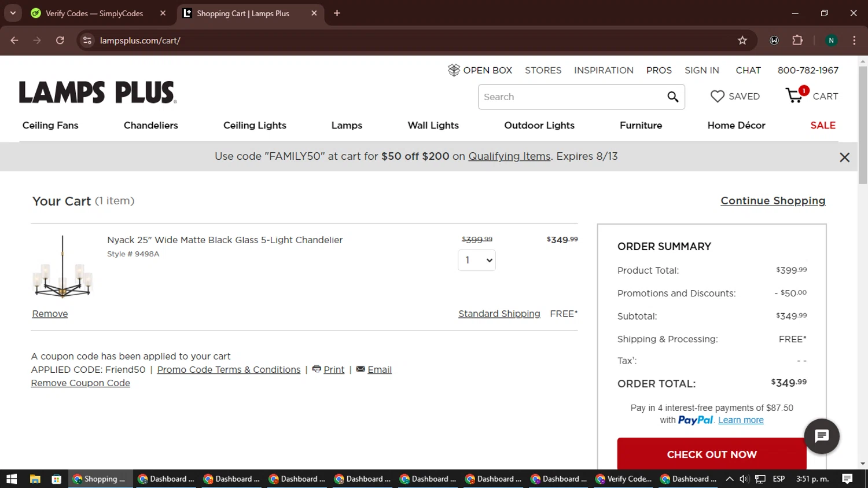Remove the chandelier from cart
Screen dimensions: 868x488
click(50, 313)
